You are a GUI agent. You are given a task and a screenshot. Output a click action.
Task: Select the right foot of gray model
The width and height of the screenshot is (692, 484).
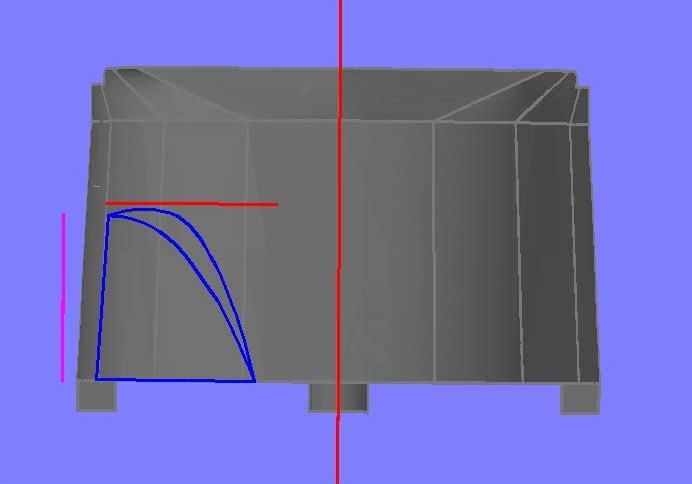click(580, 398)
